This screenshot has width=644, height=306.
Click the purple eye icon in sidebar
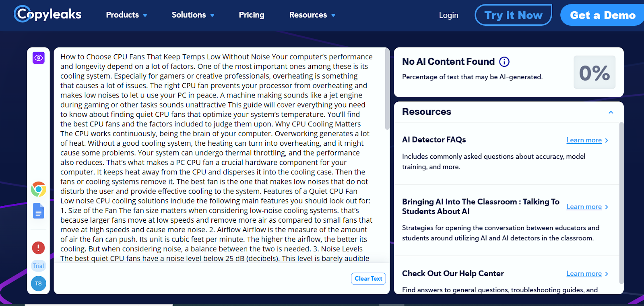coord(39,58)
